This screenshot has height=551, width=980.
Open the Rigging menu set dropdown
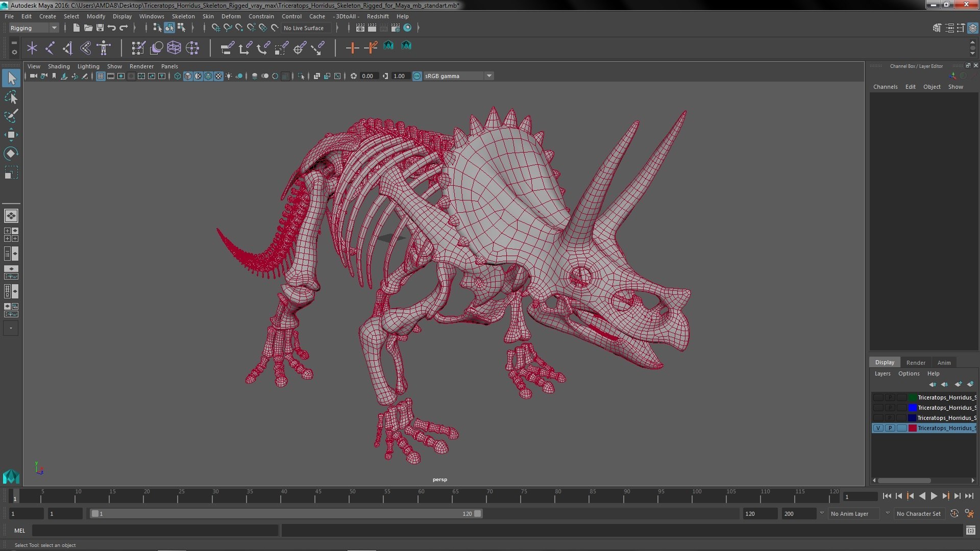point(34,28)
